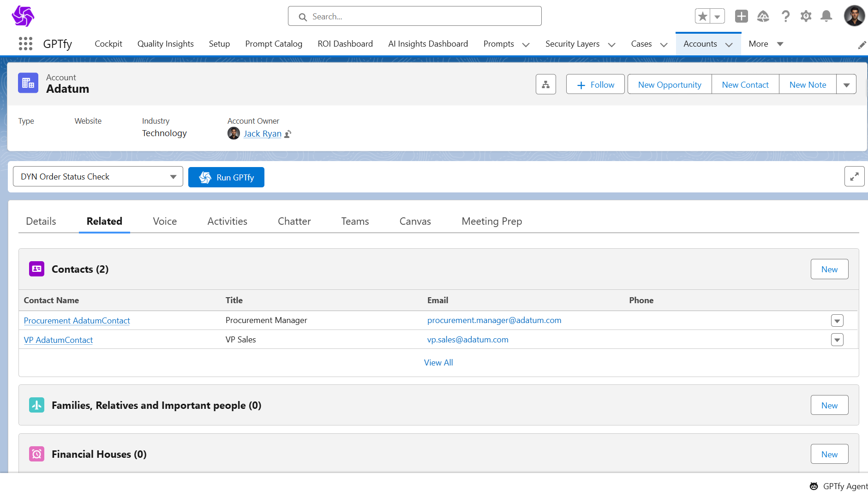
Task: Show more account actions dropdown
Action: [846, 84]
